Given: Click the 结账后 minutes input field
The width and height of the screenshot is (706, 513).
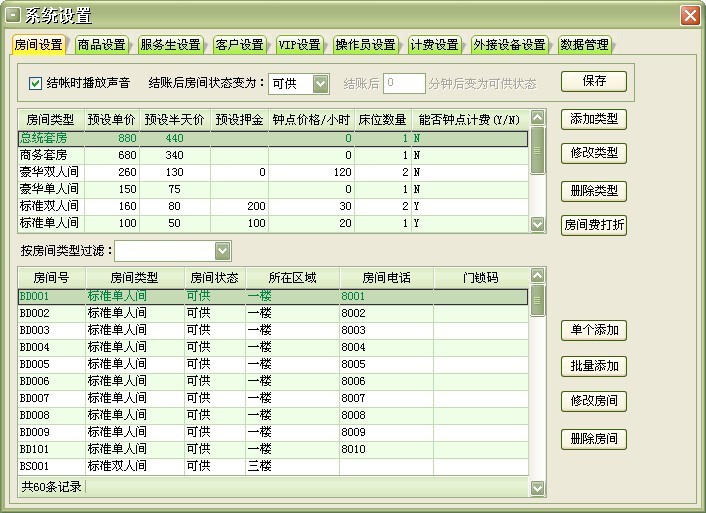Looking at the screenshot, I should (404, 83).
